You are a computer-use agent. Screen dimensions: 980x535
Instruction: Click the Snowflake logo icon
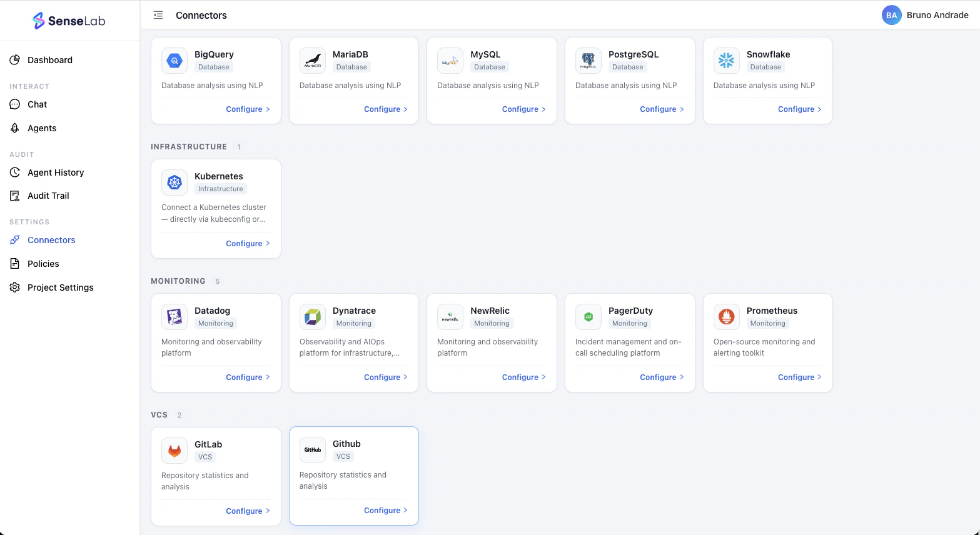tap(727, 61)
